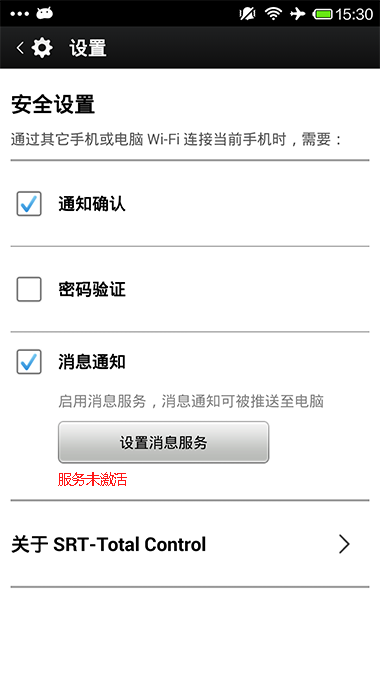
Task: Open the chevron beside 关于 SRT-Total Control
Action: tap(344, 544)
